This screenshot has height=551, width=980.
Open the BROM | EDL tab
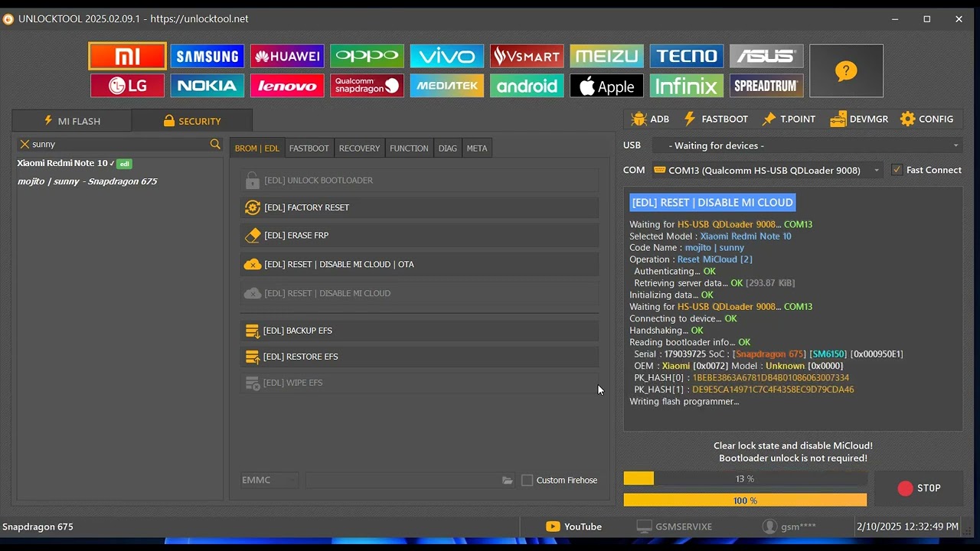(256, 148)
